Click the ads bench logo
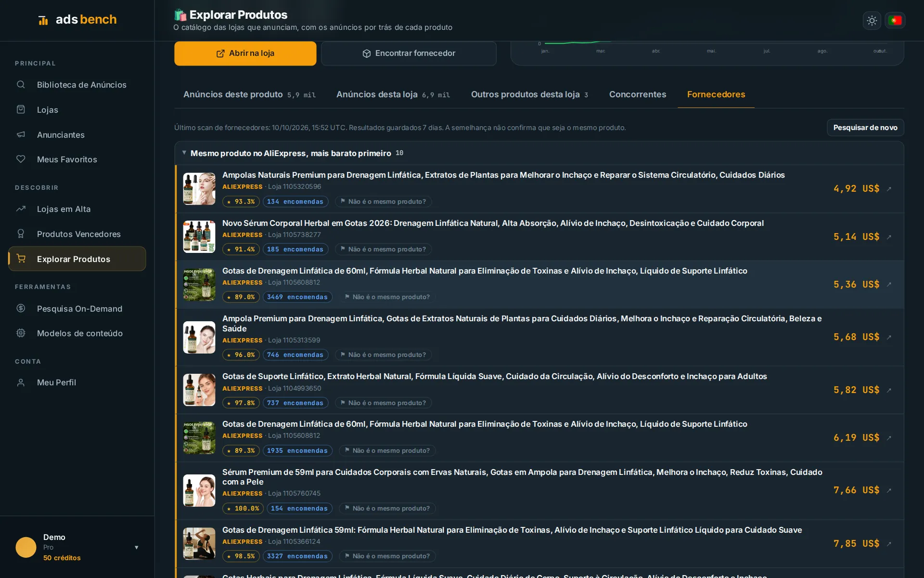The width and height of the screenshot is (924, 578). pos(77,20)
